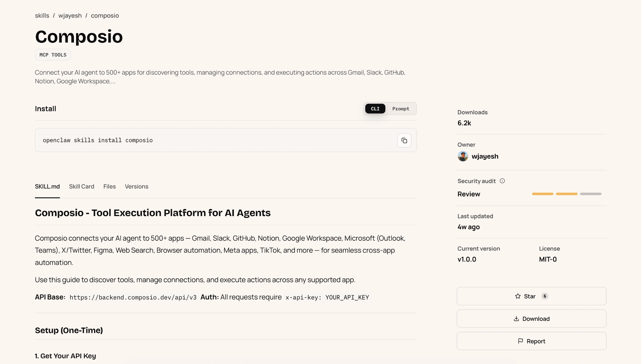Download the Composio skill
Screen dimensions: 641x364
[531, 319]
